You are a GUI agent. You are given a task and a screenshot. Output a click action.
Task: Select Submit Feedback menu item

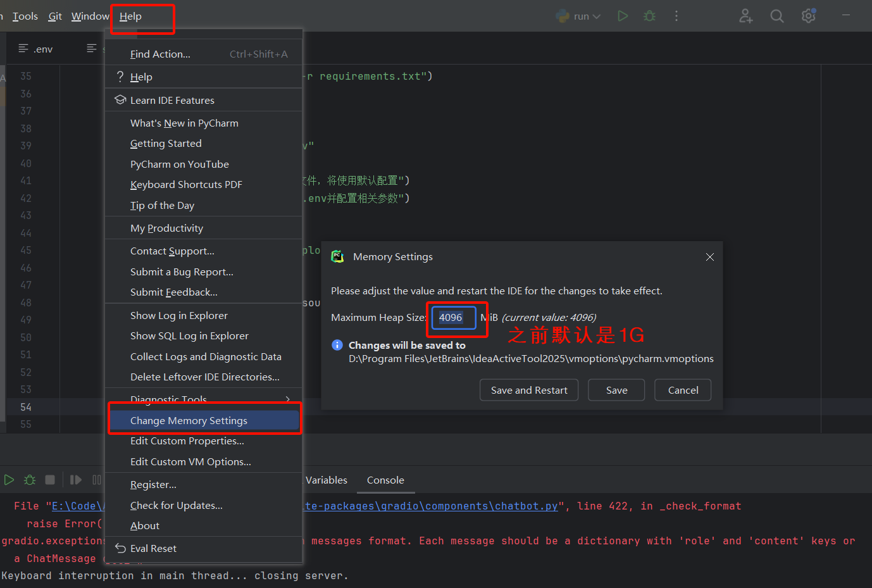pyautogui.click(x=204, y=292)
